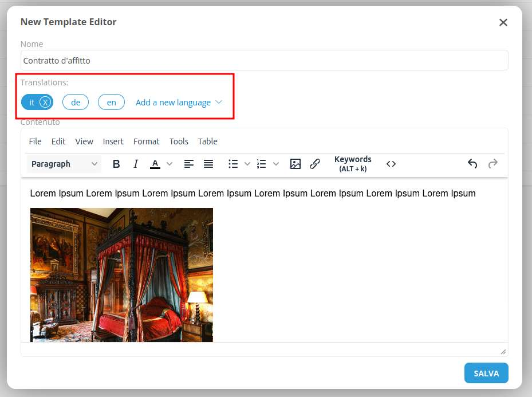Expand numbered list style options
The width and height of the screenshot is (532, 397).
point(276,164)
